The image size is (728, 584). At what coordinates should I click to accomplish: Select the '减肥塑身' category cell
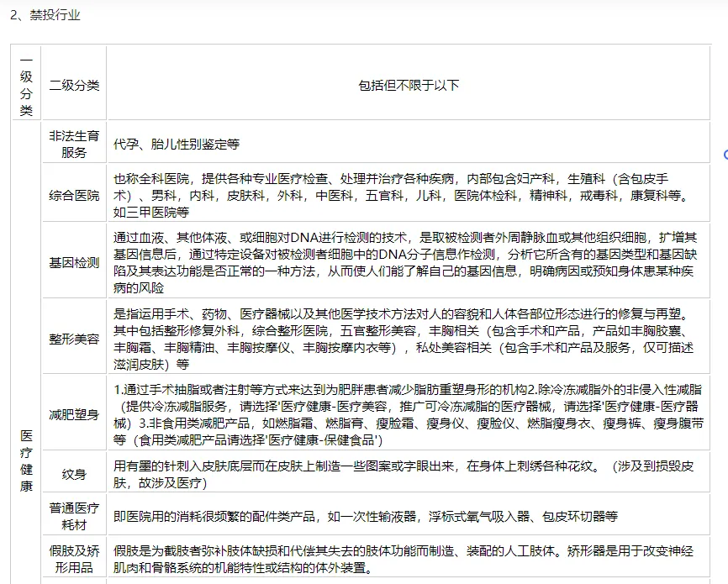74,413
